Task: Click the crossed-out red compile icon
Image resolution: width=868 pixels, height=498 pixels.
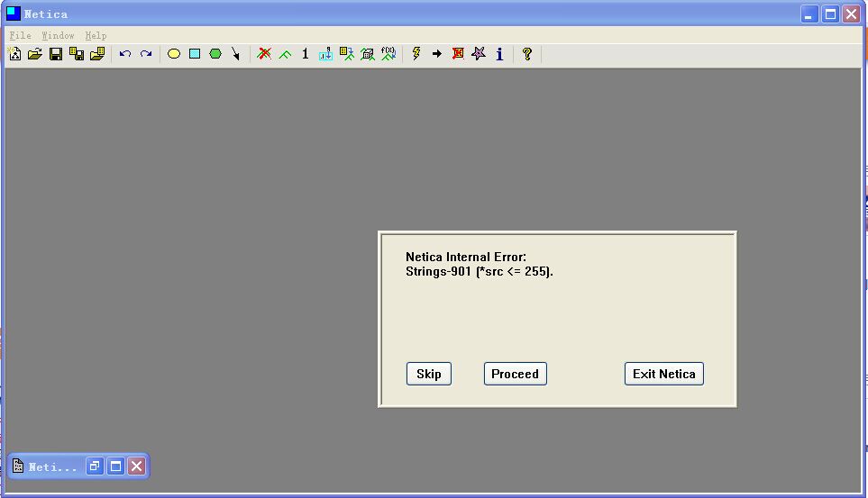Action: pos(264,54)
